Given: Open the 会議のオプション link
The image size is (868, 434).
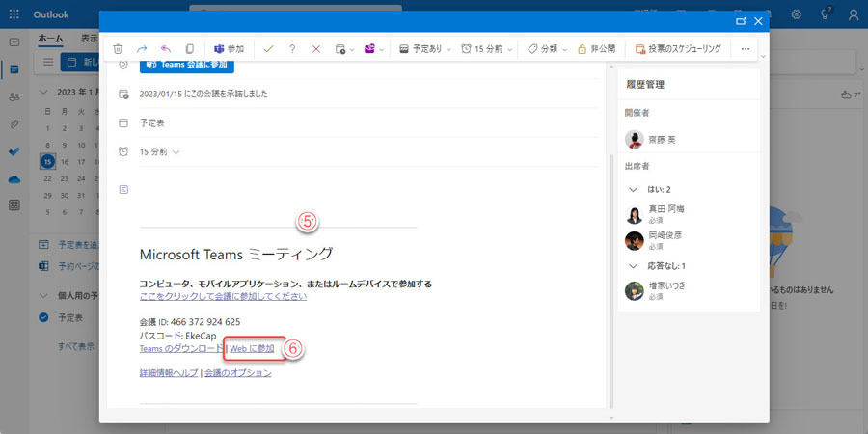Looking at the screenshot, I should point(238,373).
